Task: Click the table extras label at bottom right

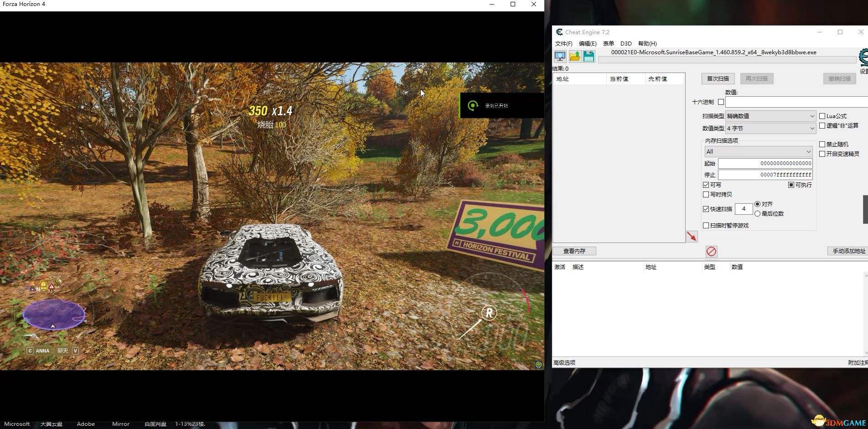Action: [858, 363]
